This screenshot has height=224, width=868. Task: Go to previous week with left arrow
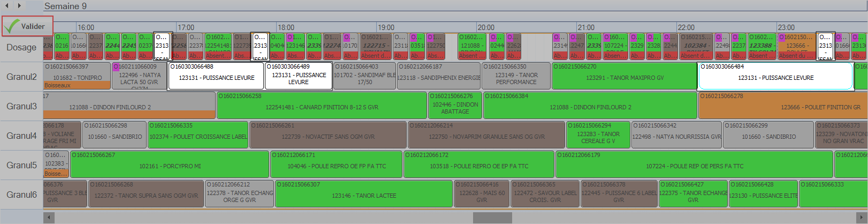(x=6, y=5)
